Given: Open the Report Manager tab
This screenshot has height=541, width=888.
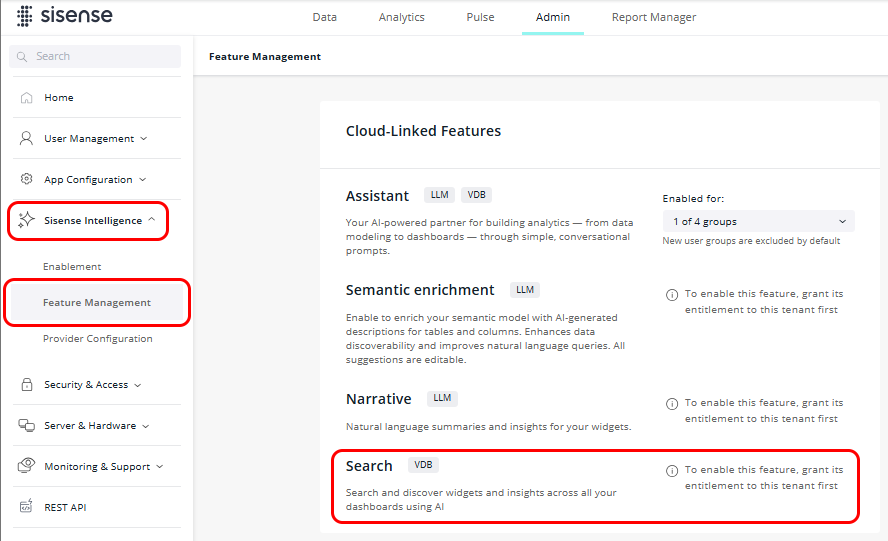Looking at the screenshot, I should tap(654, 17).
